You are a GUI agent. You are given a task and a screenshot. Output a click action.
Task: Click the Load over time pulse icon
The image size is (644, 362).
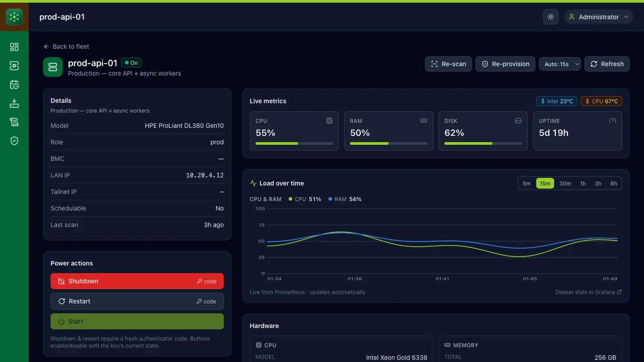(x=253, y=183)
